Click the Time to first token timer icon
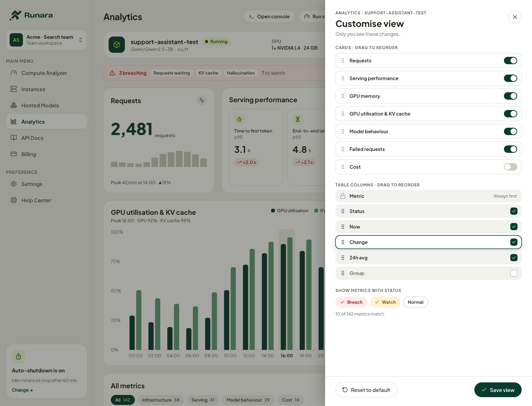 [x=239, y=119]
